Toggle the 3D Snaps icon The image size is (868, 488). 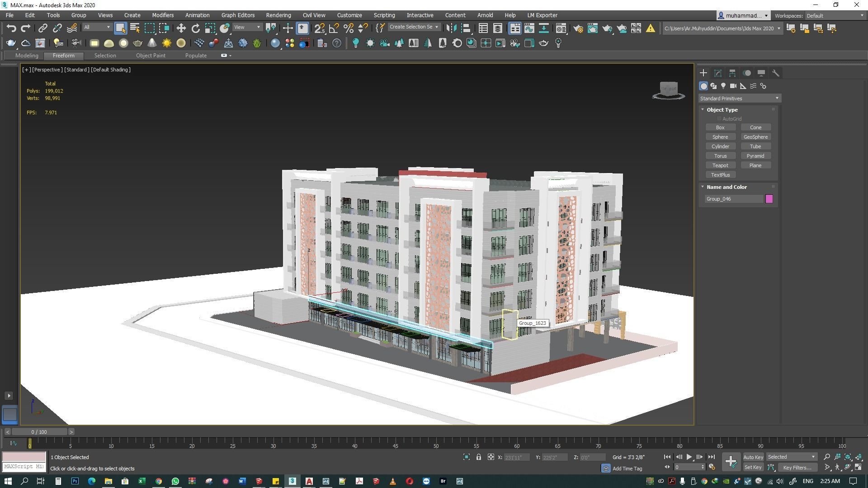click(x=319, y=28)
